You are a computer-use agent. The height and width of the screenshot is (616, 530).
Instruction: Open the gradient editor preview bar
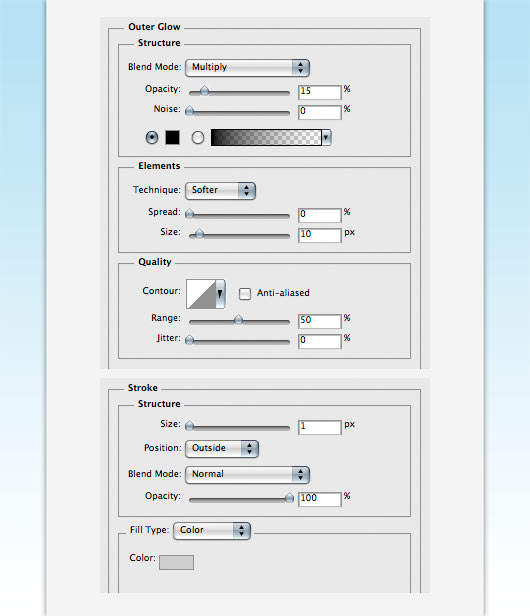pos(266,138)
